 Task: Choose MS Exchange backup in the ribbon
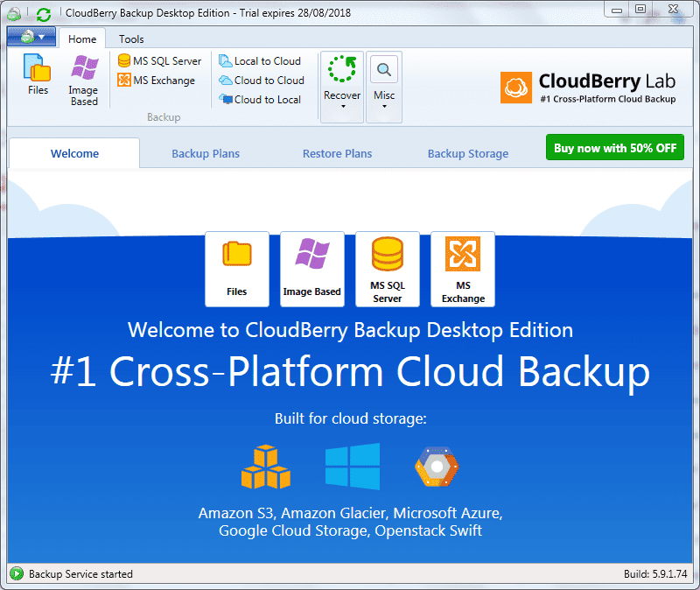click(x=157, y=81)
